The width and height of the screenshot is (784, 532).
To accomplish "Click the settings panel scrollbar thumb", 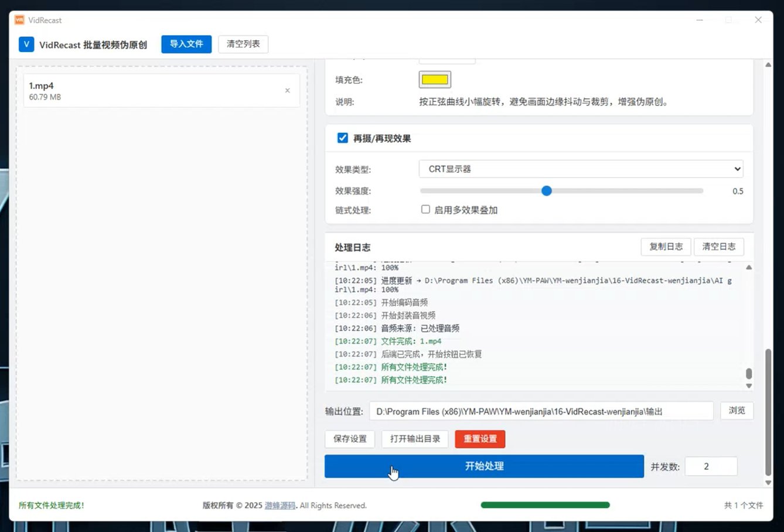I will [768, 412].
